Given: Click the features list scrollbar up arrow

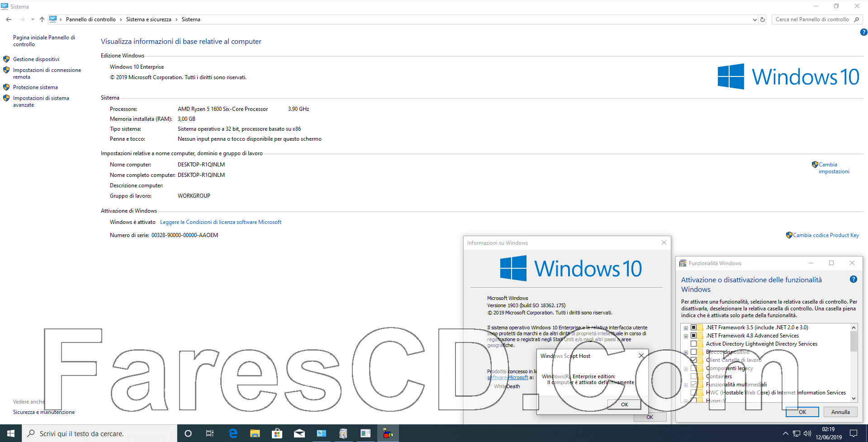Looking at the screenshot, I should pyautogui.click(x=854, y=328).
